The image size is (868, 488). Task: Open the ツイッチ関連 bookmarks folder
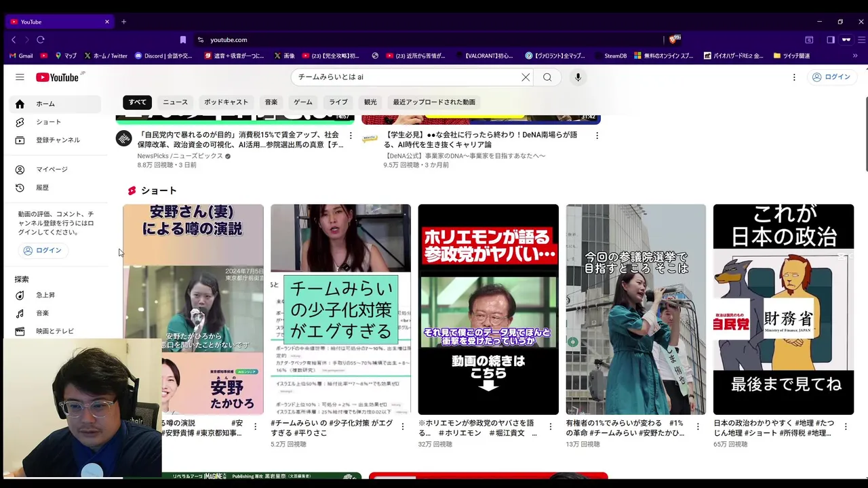click(x=791, y=56)
